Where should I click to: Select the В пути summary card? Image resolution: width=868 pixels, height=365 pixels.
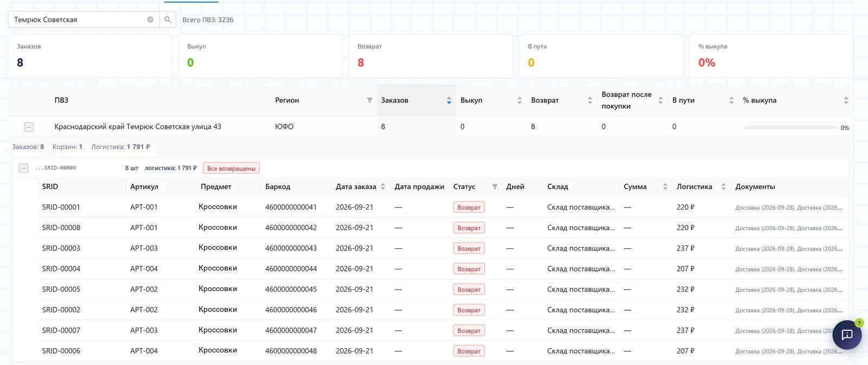[x=601, y=56]
